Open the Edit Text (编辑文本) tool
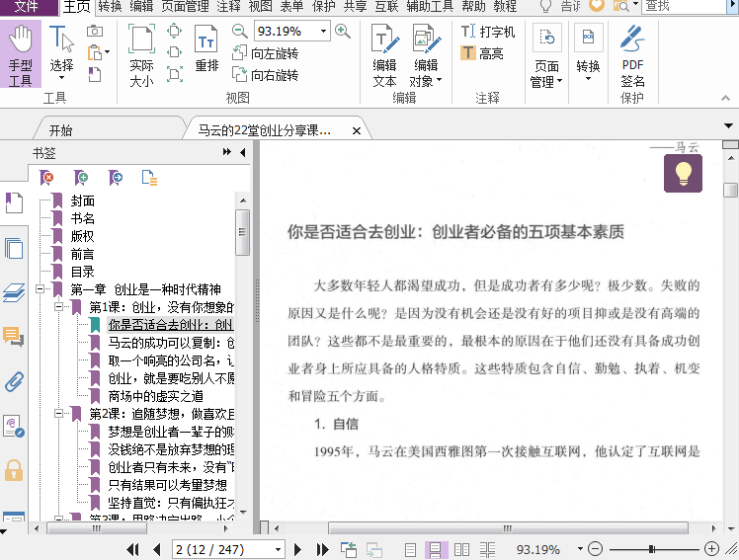The image size is (739, 560). [385, 55]
